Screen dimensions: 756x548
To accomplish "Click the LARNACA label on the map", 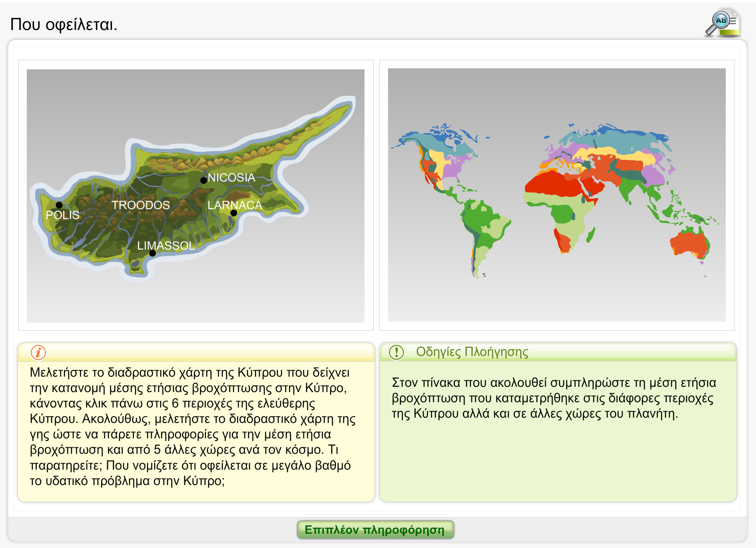I will coord(235,205).
